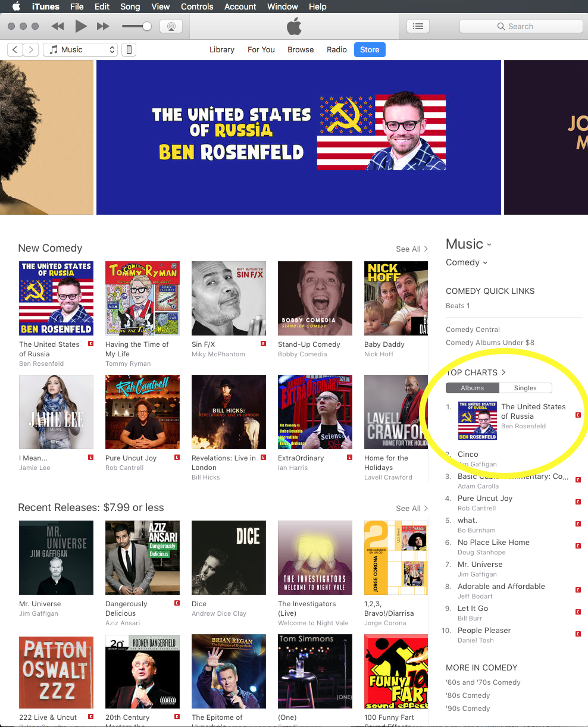Switch Top Charts to Albums

[x=473, y=388]
